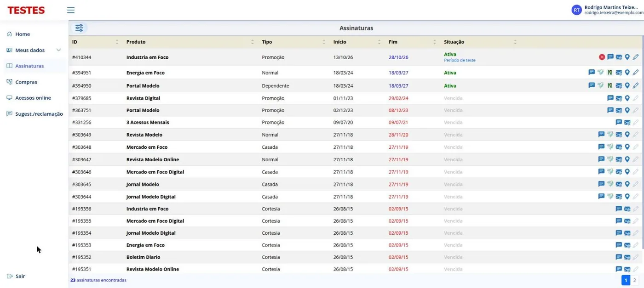Click the red cancel icon on row #410344
644x288 pixels.
pyautogui.click(x=602, y=57)
